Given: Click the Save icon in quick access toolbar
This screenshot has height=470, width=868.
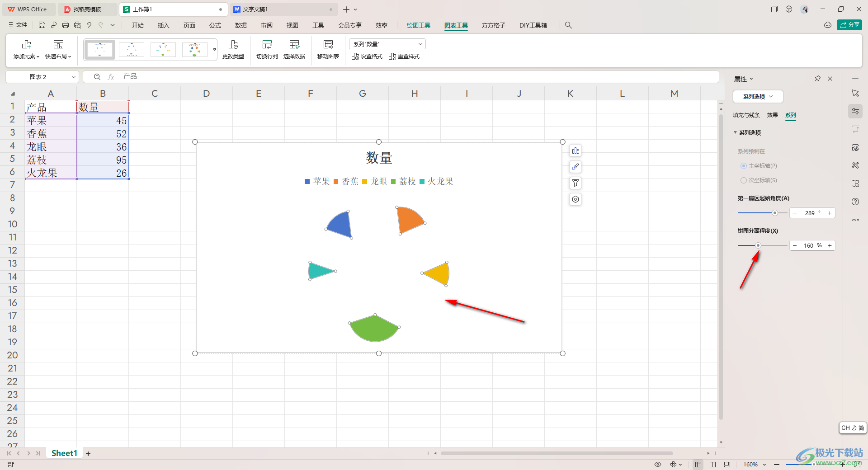Looking at the screenshot, I should [42, 25].
